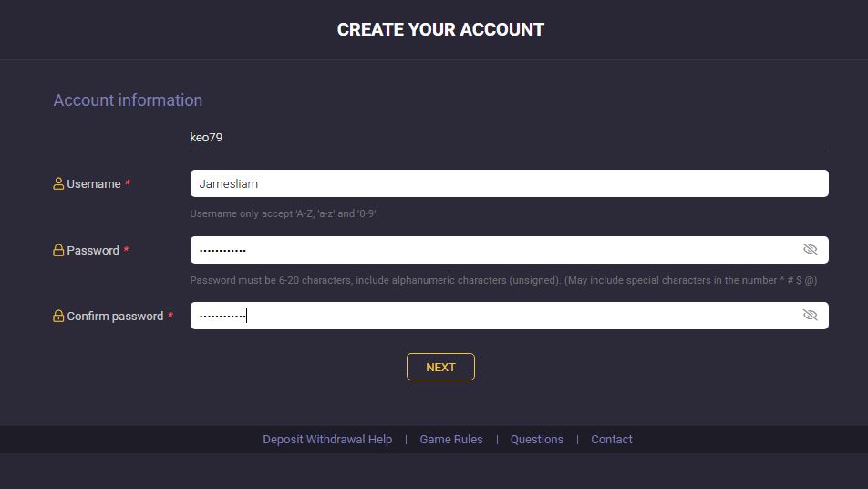Go to the Game Rules page
The height and width of the screenshot is (489, 868).
tap(451, 440)
